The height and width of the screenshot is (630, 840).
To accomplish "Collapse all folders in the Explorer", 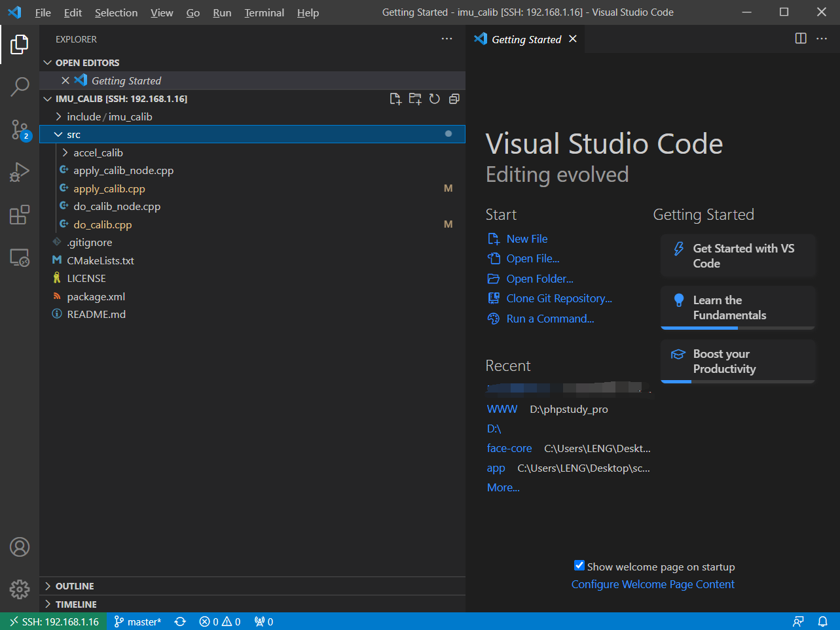I will coord(454,98).
